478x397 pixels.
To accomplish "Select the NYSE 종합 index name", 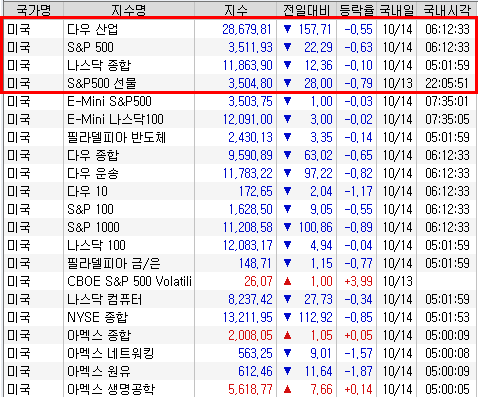I will tap(97, 317).
